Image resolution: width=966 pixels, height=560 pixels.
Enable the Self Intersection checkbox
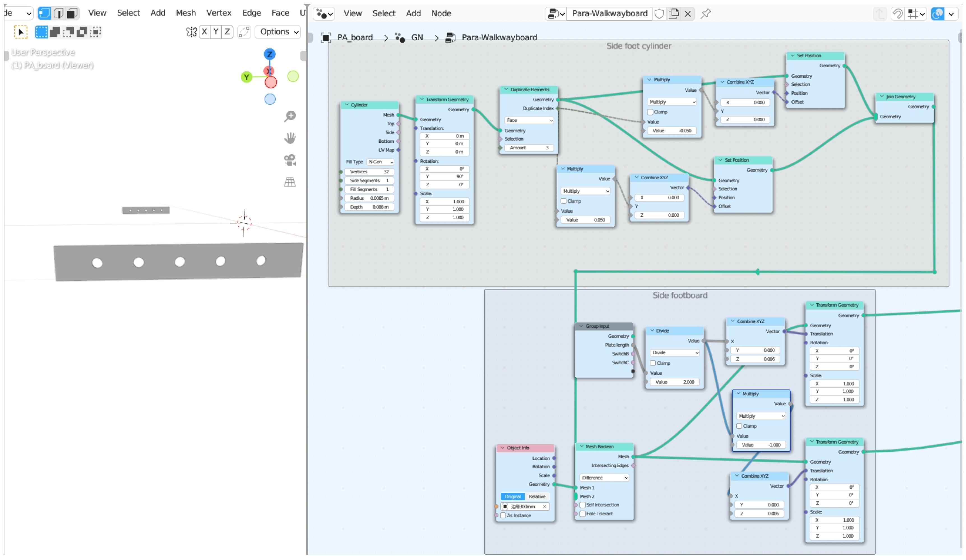tap(583, 505)
